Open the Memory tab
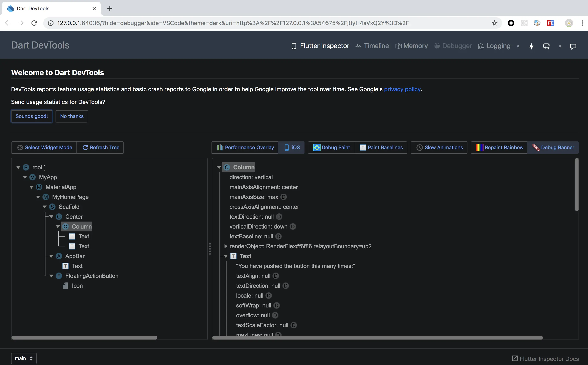Screen dimensions: 588x365 click(x=411, y=46)
